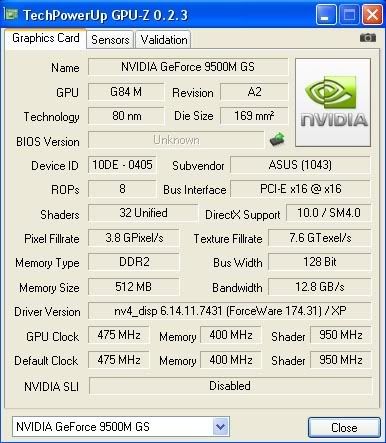This screenshot has height=443, width=386.
Task: Click the Subvendor field ASUS (1043)
Action: click(x=300, y=165)
